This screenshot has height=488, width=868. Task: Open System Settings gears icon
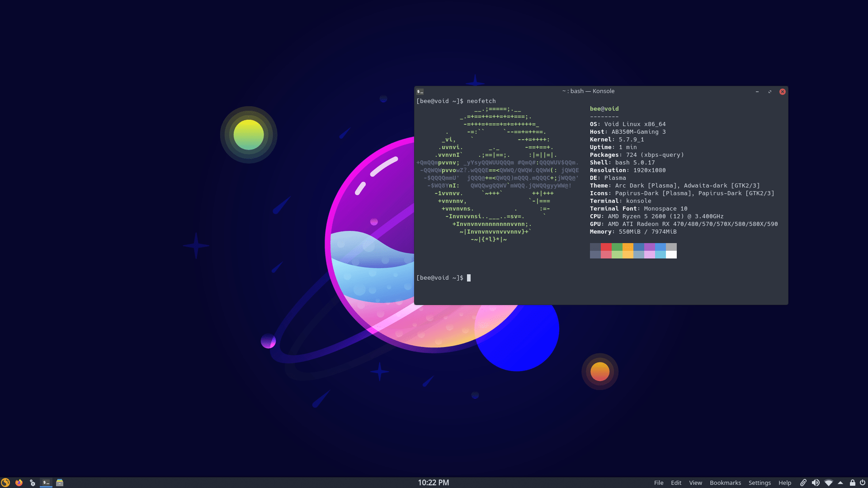pos(33,483)
